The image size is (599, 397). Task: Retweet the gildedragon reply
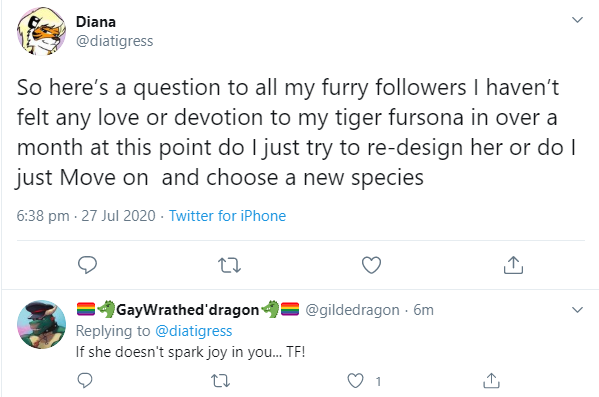[x=220, y=381]
